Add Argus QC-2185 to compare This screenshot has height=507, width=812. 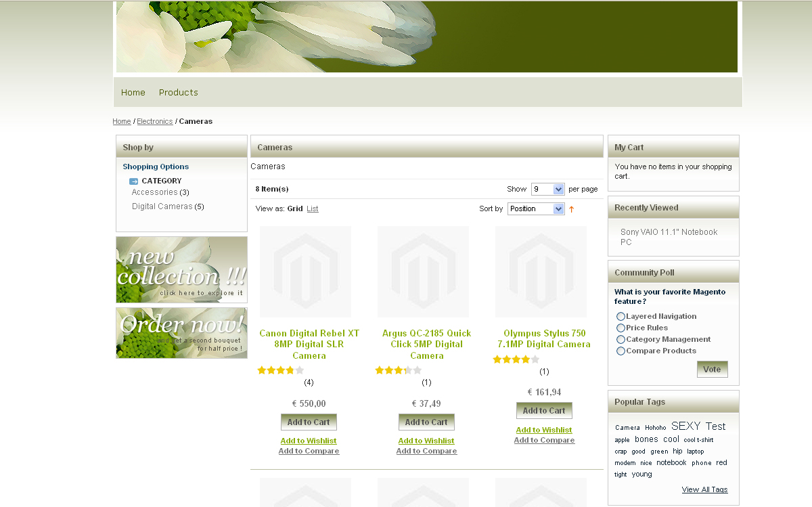pos(426,451)
